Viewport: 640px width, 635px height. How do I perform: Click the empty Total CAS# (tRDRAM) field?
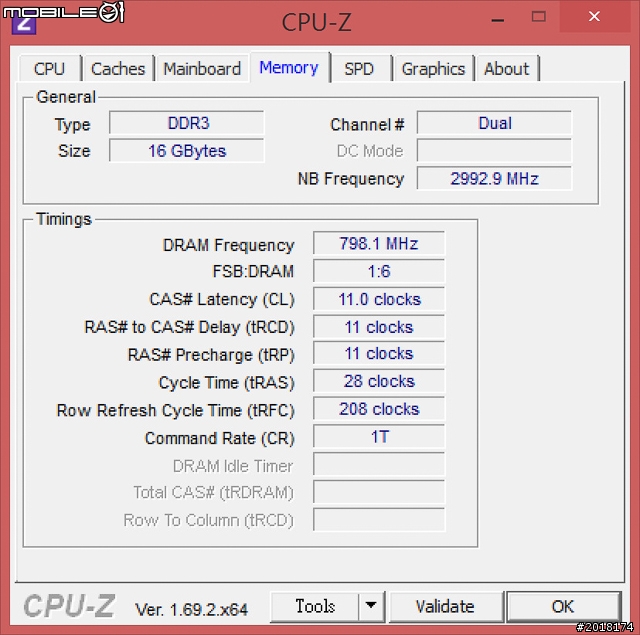click(379, 492)
